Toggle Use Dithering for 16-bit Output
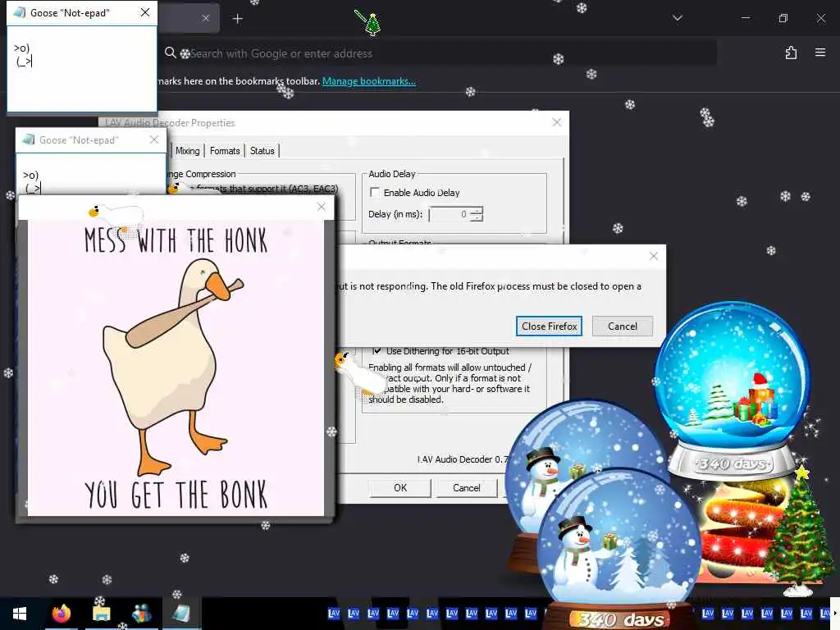Screen dimensions: 840x630 [377, 351]
